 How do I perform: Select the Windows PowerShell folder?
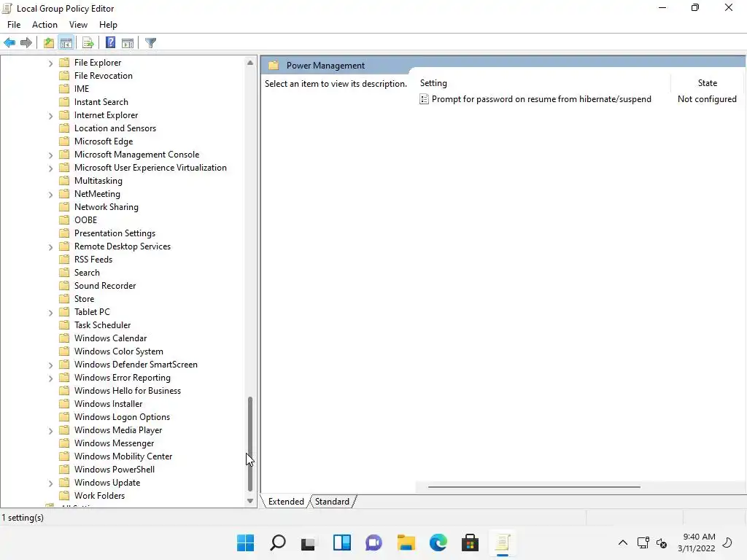pyautogui.click(x=115, y=470)
